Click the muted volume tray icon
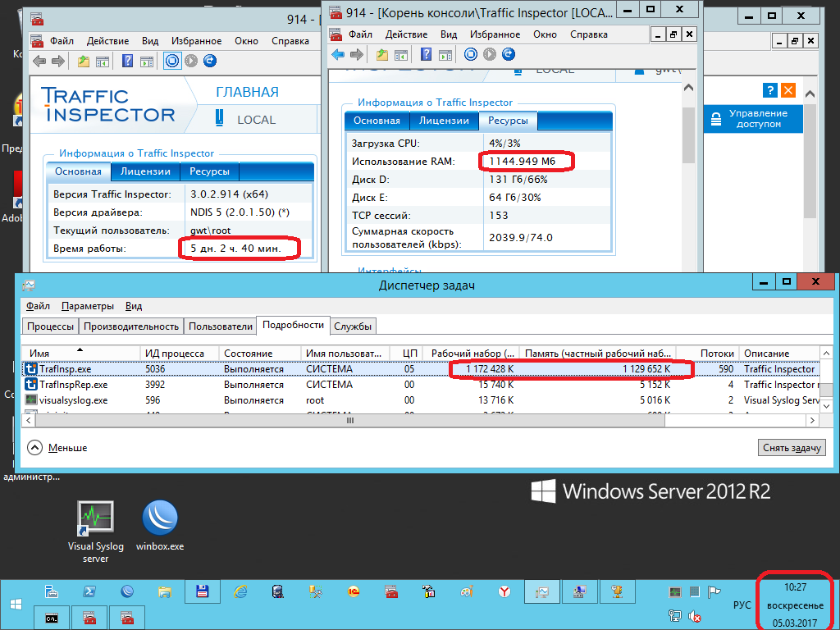Viewport: 840px width, 630px height. click(695, 617)
